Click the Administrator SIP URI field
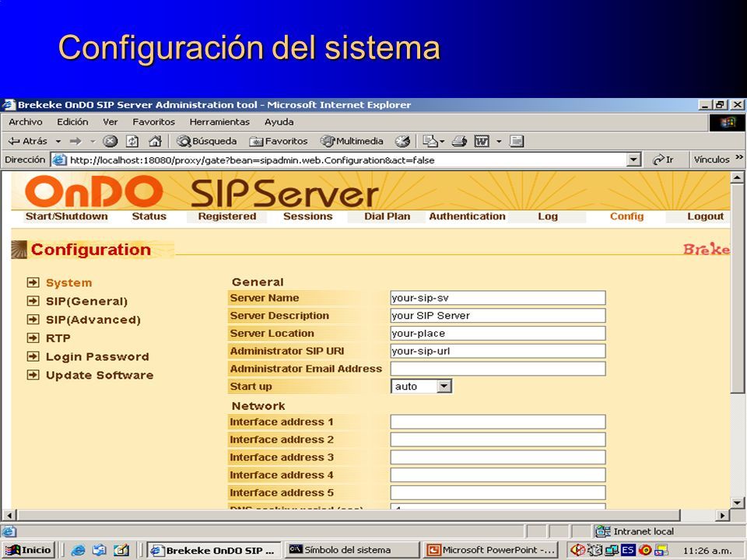 click(x=498, y=351)
